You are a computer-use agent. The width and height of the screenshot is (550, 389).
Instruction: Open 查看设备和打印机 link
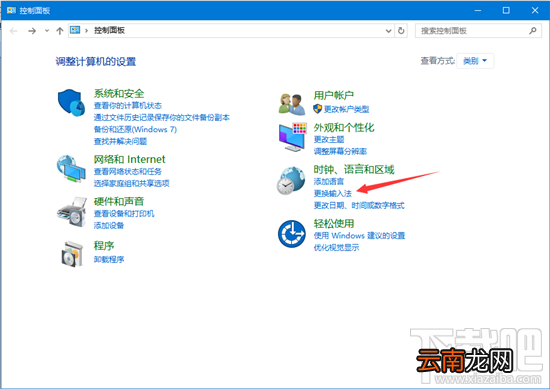tap(124, 214)
